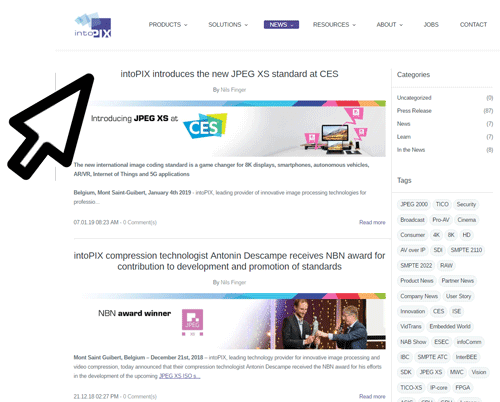Open the Partner News tag
This screenshot has width=500, height=402.
pos(458,281)
